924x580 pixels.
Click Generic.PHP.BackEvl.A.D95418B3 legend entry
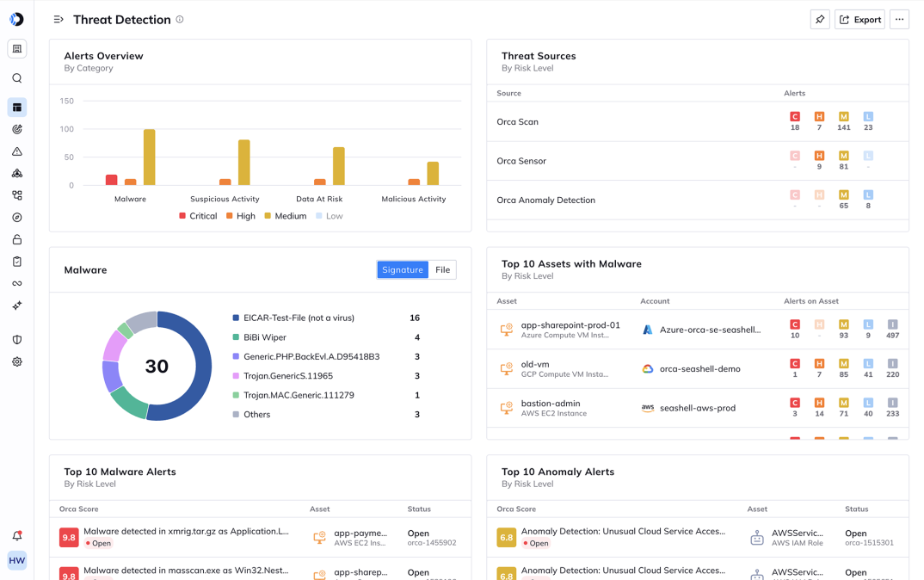click(306, 356)
